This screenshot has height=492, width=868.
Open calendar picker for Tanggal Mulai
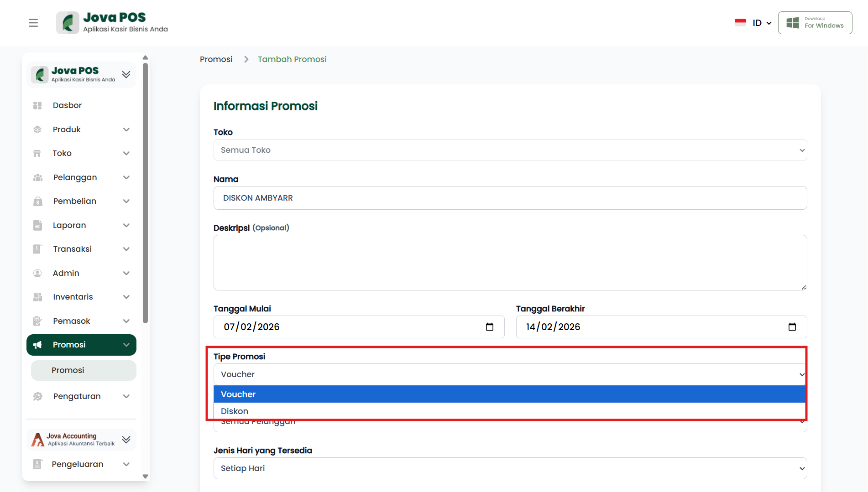coord(490,327)
